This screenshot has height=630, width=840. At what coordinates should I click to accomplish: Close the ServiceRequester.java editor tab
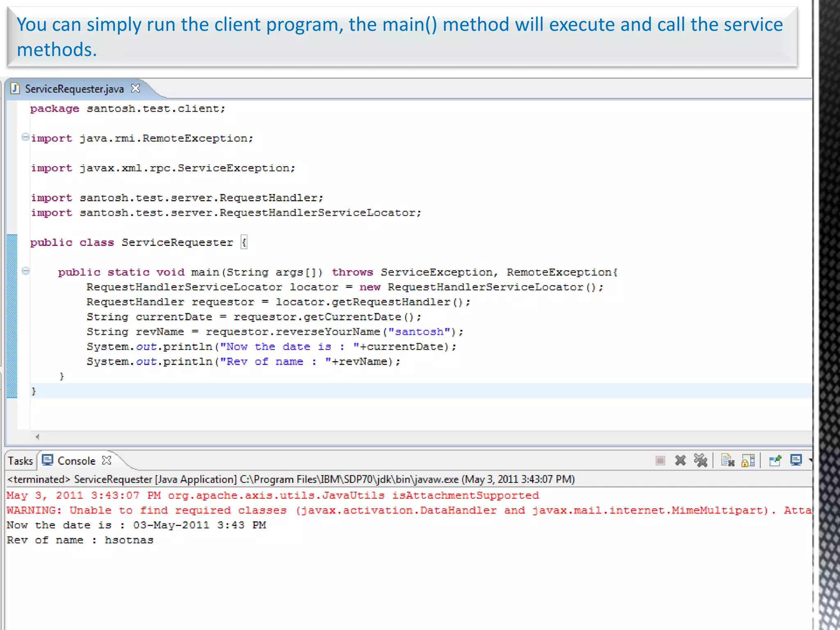coord(136,89)
